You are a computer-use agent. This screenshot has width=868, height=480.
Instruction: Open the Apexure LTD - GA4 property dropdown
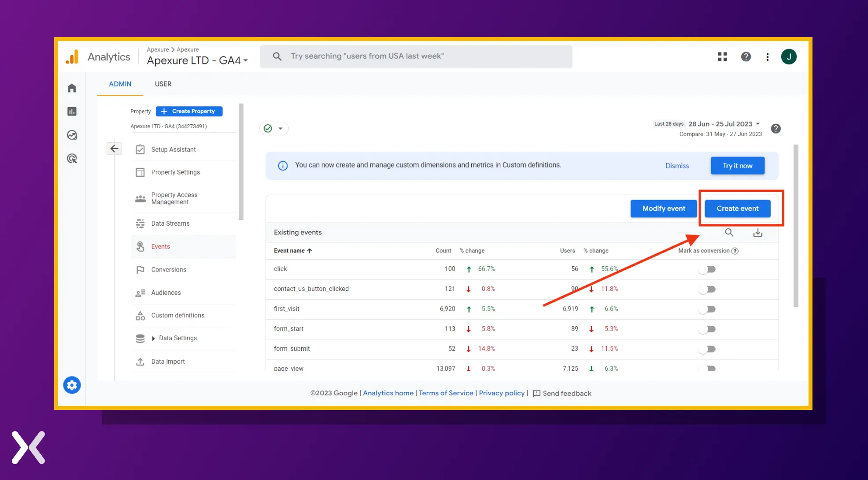coord(197,60)
